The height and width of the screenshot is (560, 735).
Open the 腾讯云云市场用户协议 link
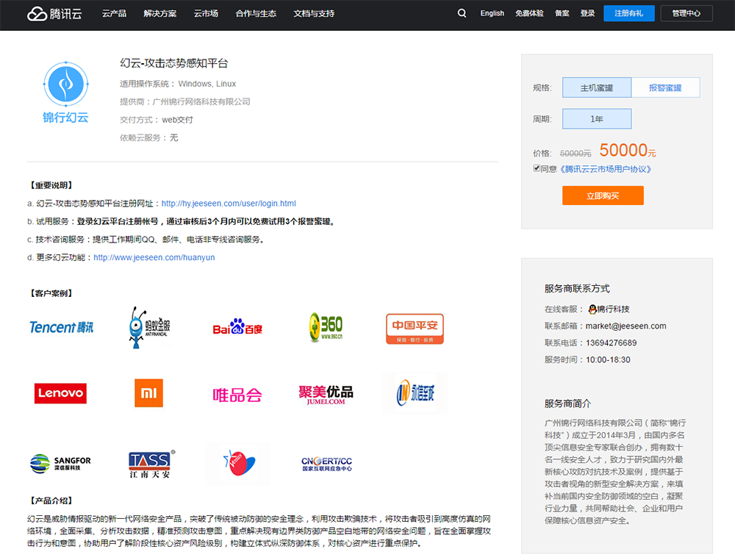coord(606,169)
